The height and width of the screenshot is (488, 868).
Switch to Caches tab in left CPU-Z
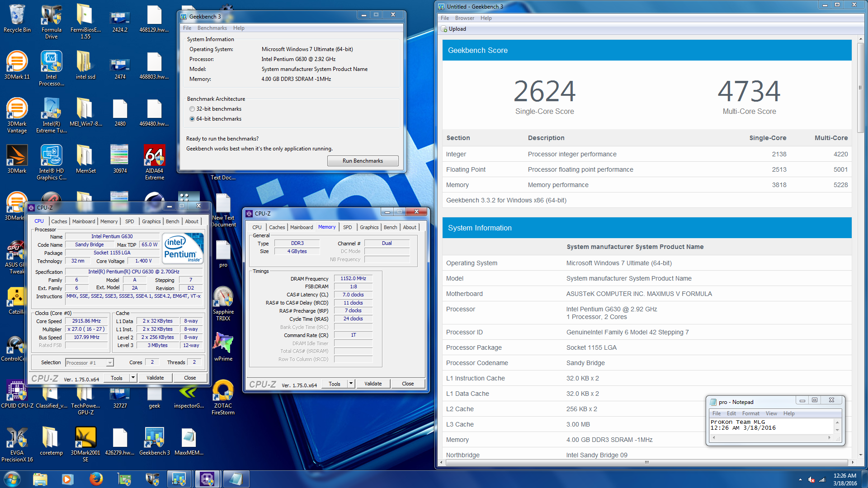(59, 221)
